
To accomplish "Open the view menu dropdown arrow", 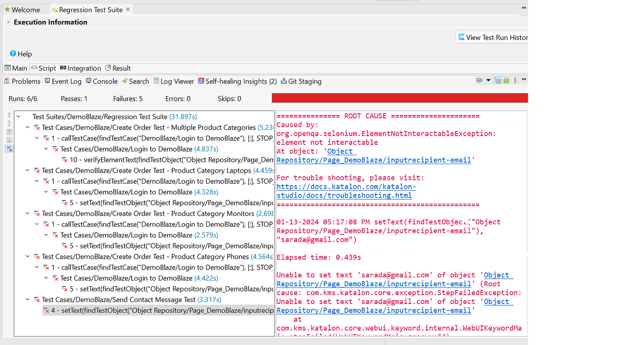I will point(488,81).
